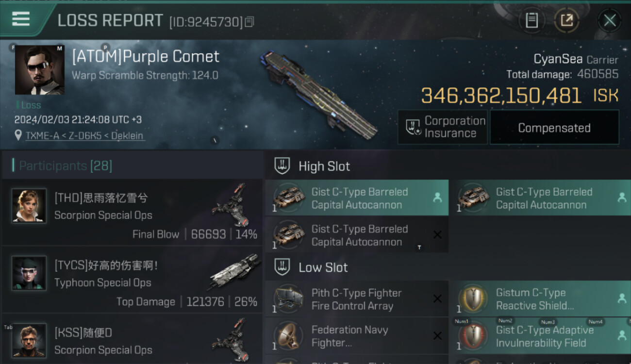Select the Purple Comet pilot portrait
The image size is (631, 364).
[x=39, y=70]
